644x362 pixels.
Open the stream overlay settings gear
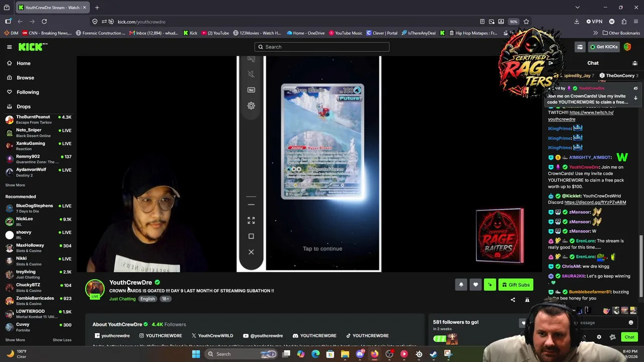[x=251, y=106]
